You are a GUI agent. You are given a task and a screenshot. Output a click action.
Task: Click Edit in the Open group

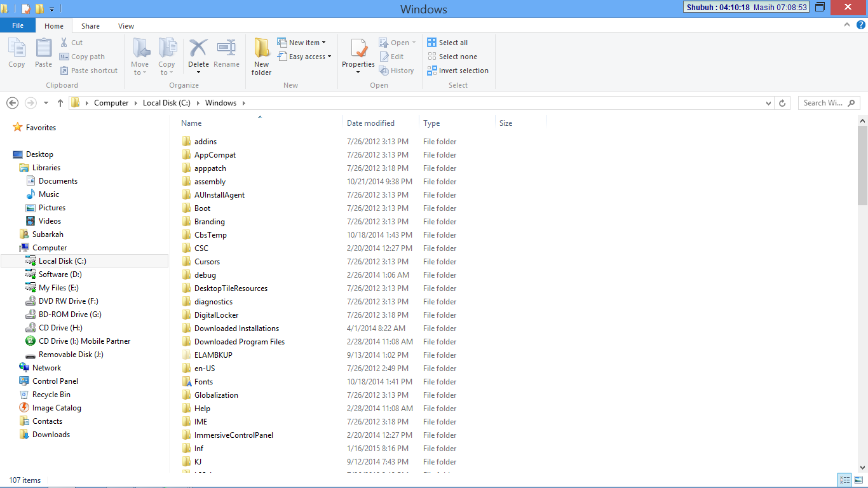[x=391, y=57]
